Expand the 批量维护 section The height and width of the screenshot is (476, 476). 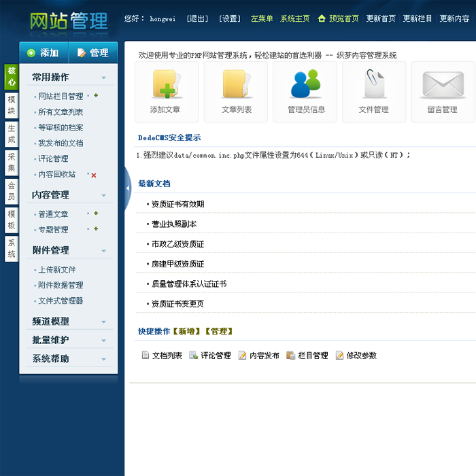tap(103, 341)
